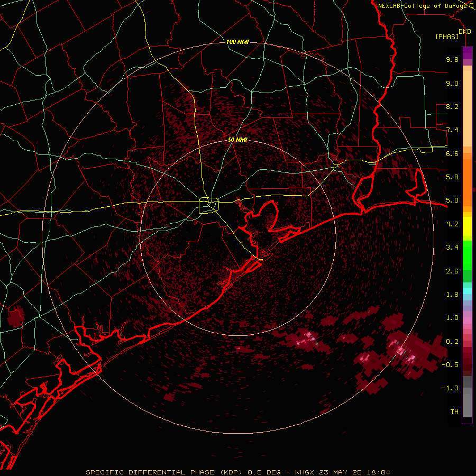
Task: Click the 2.6 scale value
Action: (x=452, y=271)
